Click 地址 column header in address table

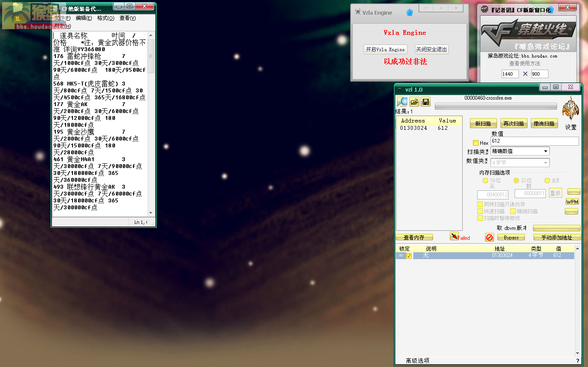[500, 249]
